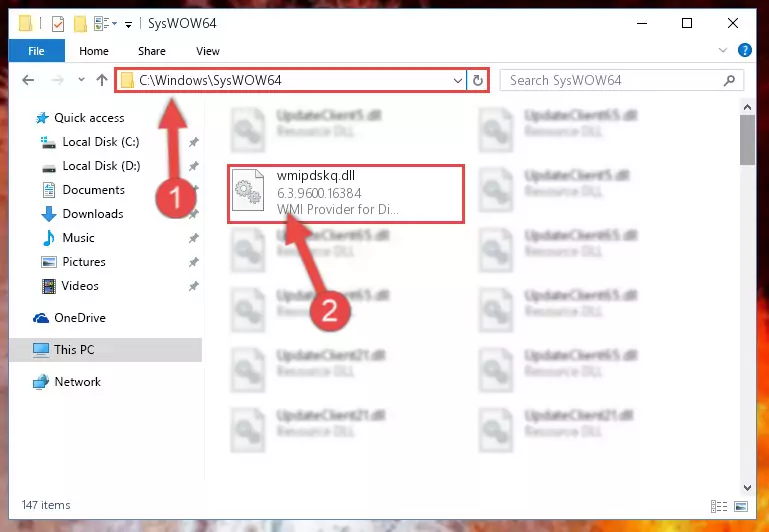Open the recent locations dropdown arrow
The image size is (769, 532).
pos(81,79)
